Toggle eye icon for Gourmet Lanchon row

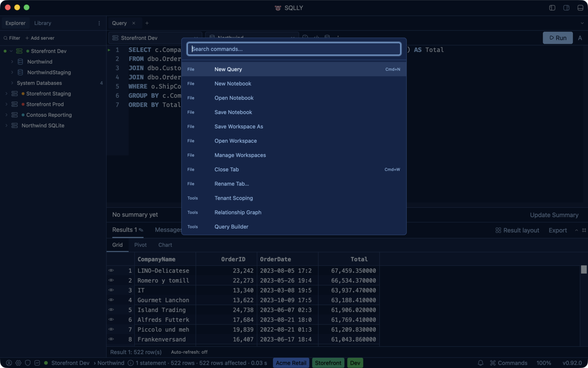click(111, 300)
